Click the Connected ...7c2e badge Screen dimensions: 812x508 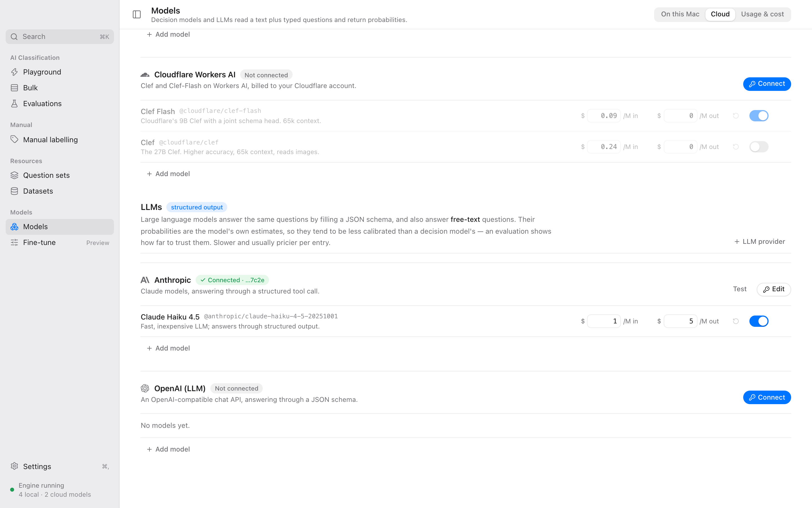pyautogui.click(x=232, y=280)
